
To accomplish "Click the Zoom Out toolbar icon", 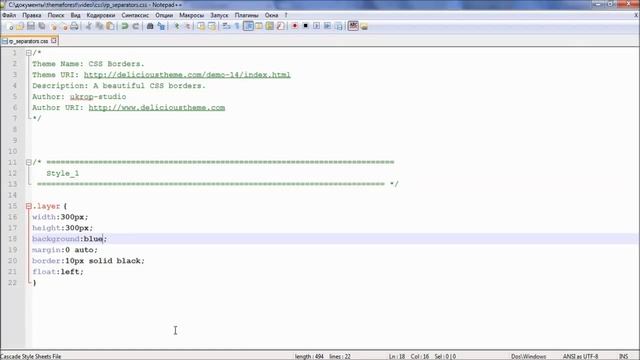I will (x=187, y=27).
